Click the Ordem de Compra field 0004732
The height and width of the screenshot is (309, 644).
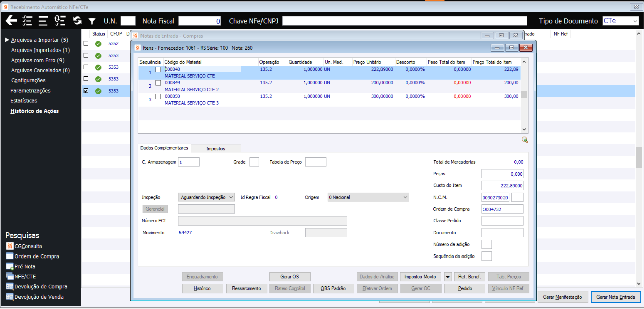502,209
